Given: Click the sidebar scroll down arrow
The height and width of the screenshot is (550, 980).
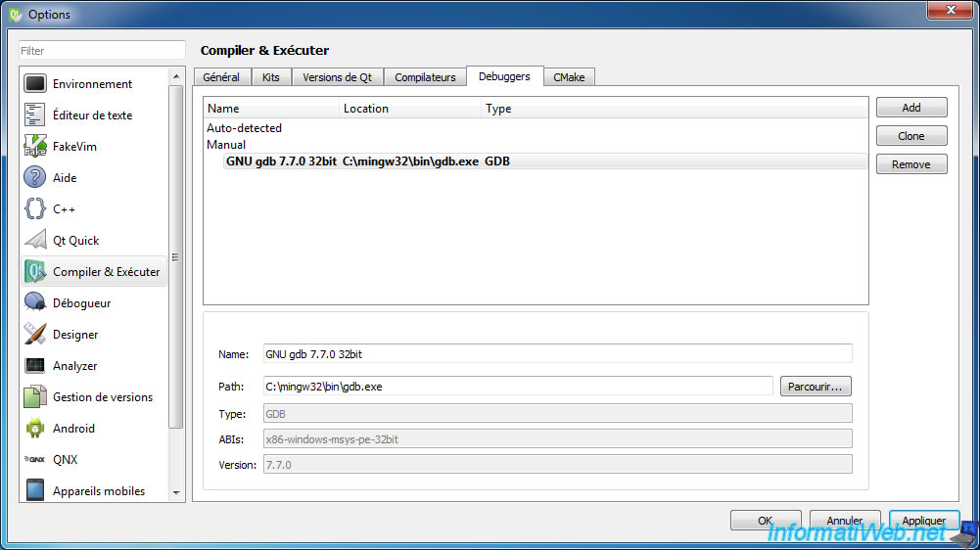Looking at the screenshot, I should point(176,492).
